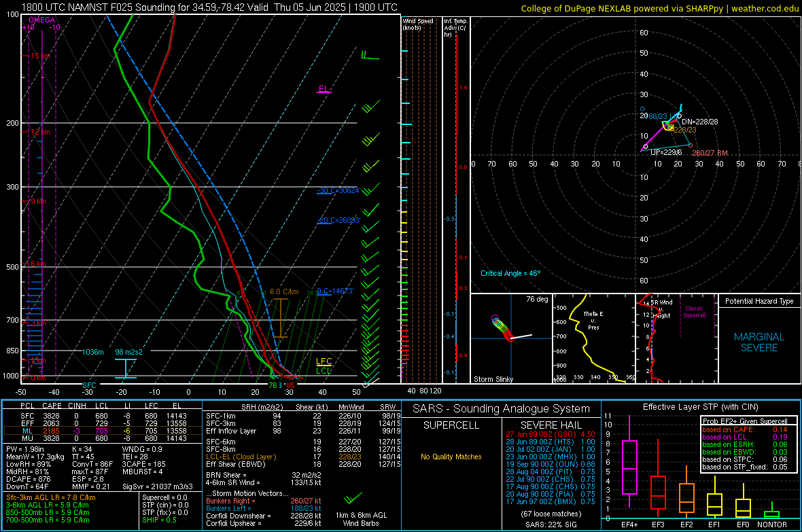Screen dimensions: 802x532
Task: Click the No Quality Matches supercell text
Action: (x=451, y=457)
